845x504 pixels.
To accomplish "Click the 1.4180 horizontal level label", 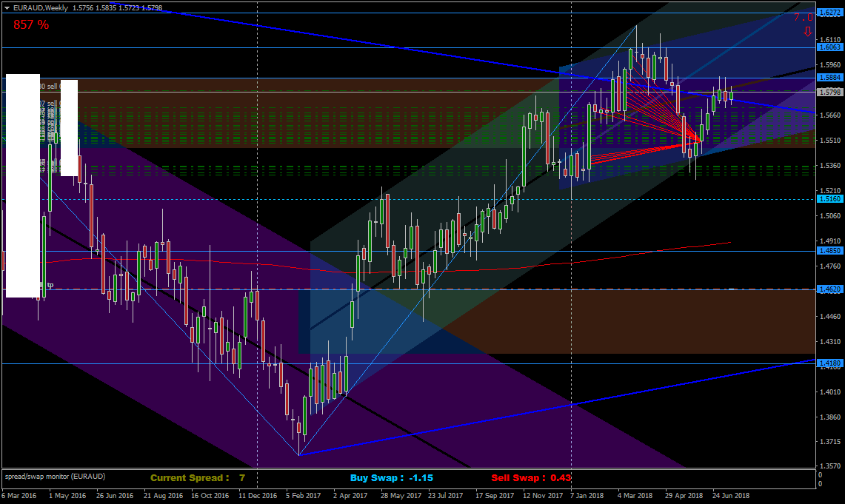I will click(x=830, y=363).
